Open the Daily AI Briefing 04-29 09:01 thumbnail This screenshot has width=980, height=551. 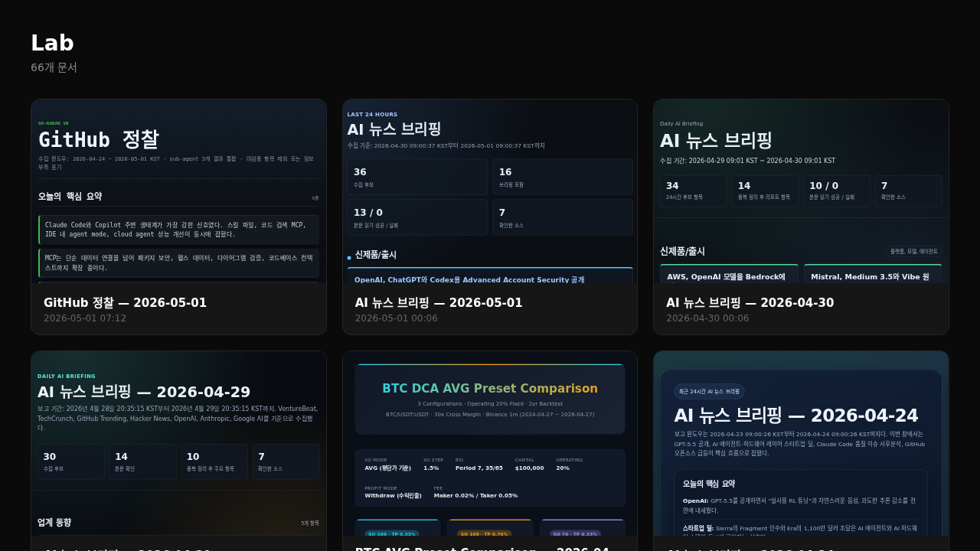click(x=801, y=191)
